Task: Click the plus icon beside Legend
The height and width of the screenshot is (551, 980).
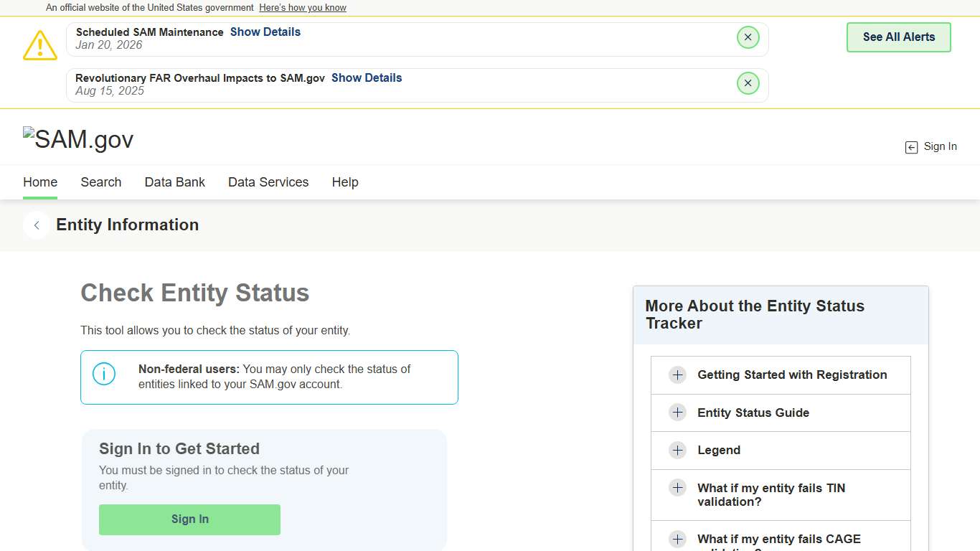Action: [x=677, y=450]
